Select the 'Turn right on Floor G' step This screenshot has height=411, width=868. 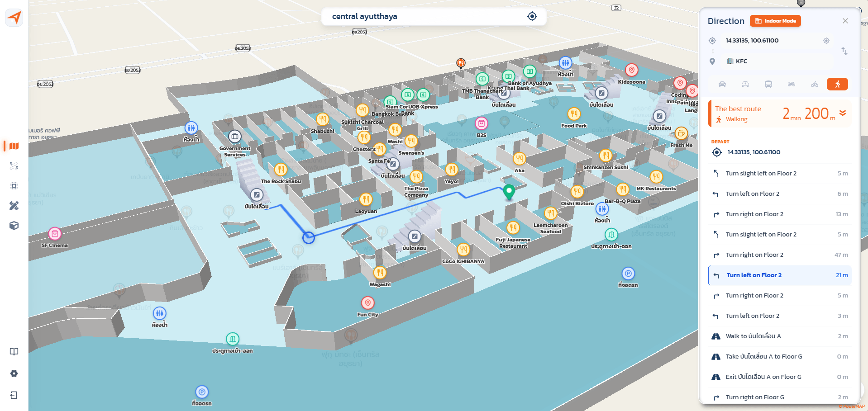tap(780, 397)
